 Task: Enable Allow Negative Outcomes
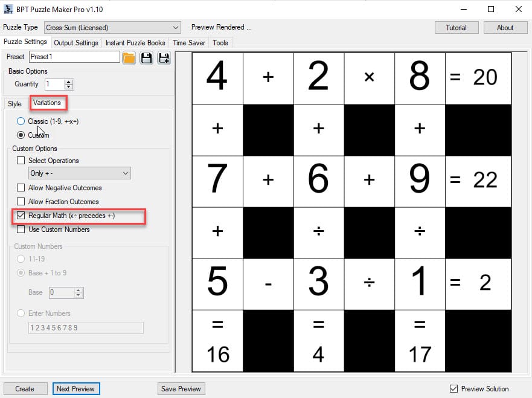pyautogui.click(x=22, y=188)
